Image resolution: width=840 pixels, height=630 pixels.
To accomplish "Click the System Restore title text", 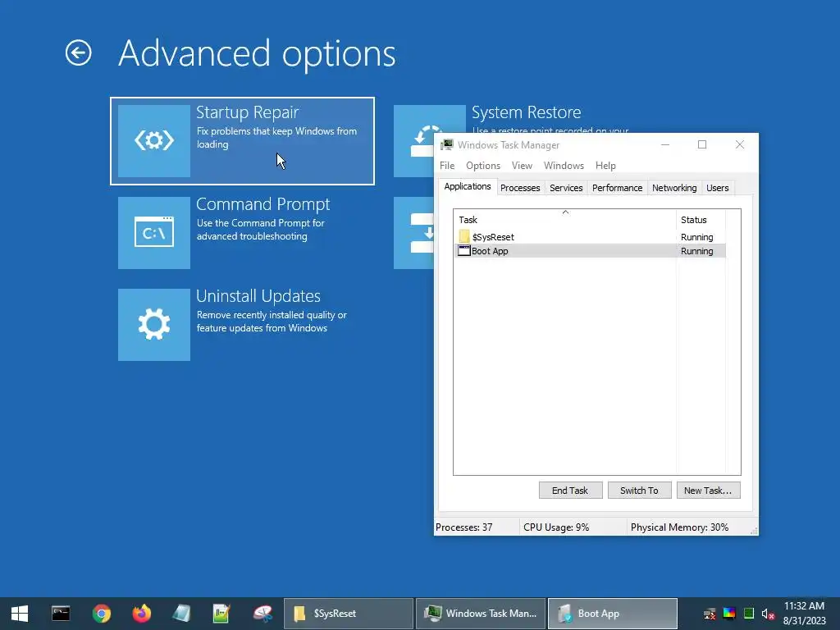I will 526,112.
